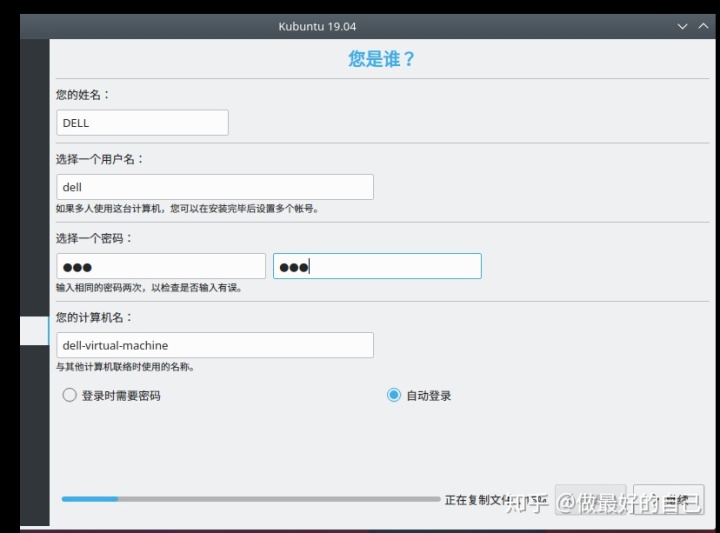Click the down-chevron in the Kubuntu title bar
The height and width of the screenshot is (533, 720).
[682, 27]
